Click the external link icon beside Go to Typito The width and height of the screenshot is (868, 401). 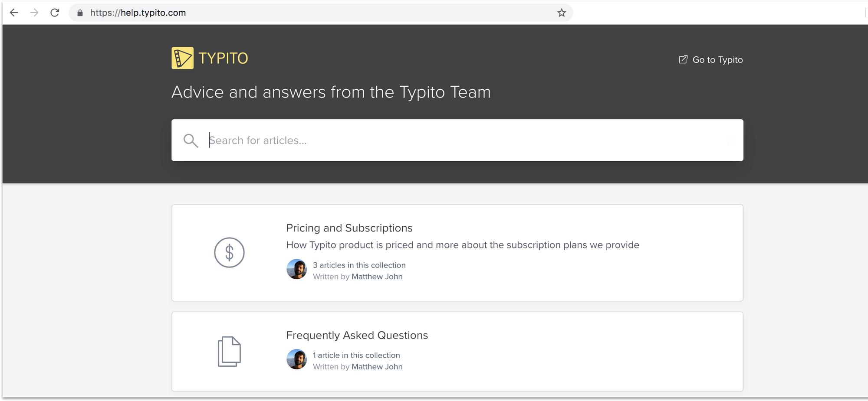click(683, 59)
